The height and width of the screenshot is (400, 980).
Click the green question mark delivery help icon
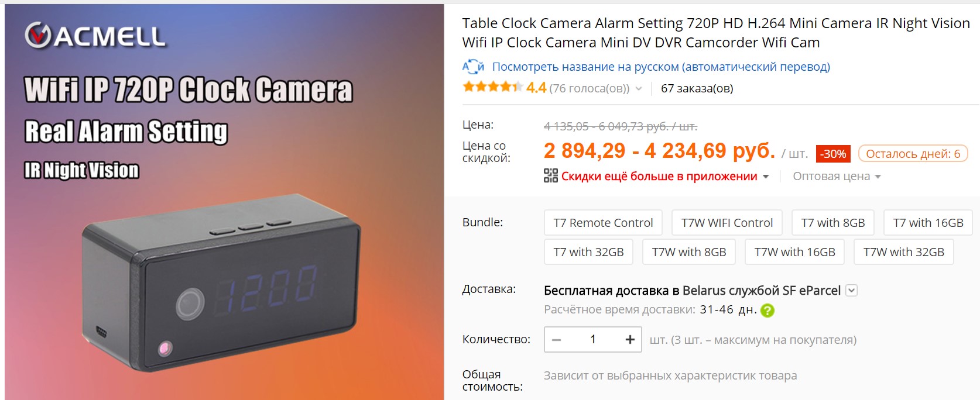tap(767, 311)
